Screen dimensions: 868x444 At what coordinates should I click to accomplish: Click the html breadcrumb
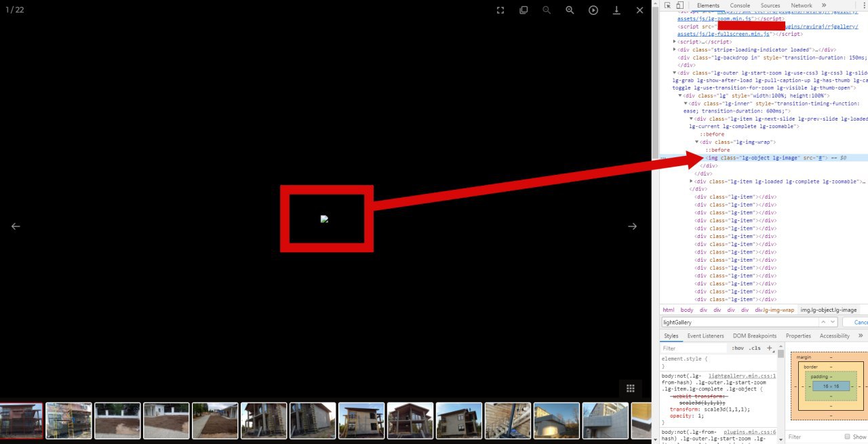coord(669,310)
